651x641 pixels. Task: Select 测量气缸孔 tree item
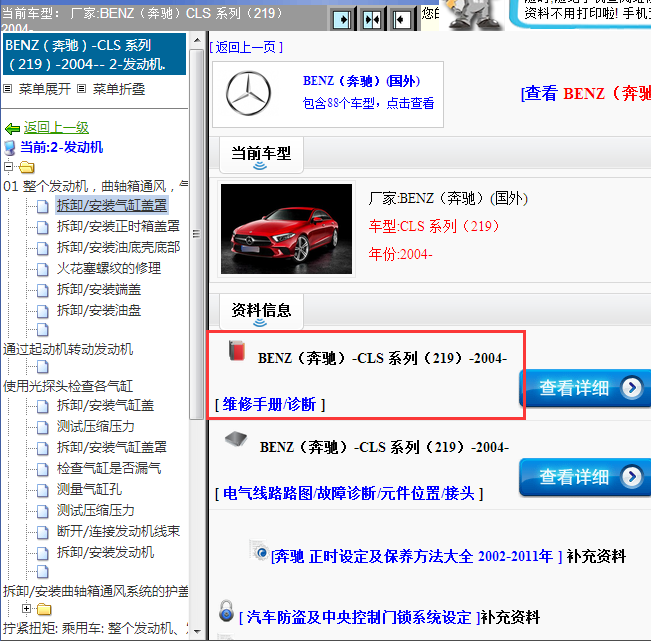click(x=89, y=489)
